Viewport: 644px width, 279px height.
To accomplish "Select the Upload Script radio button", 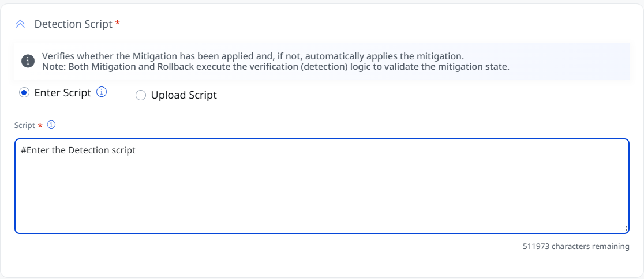I will tap(141, 96).
